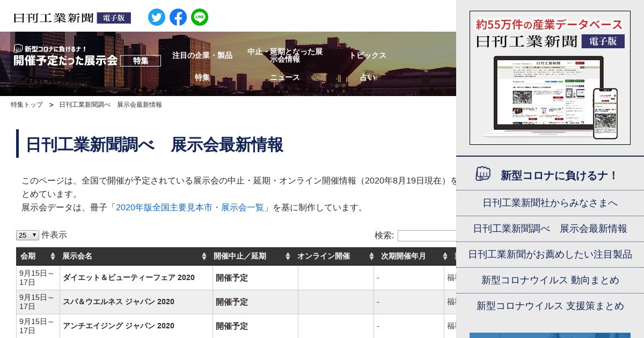
Task: Open 占い menu item
Action: tap(368, 77)
